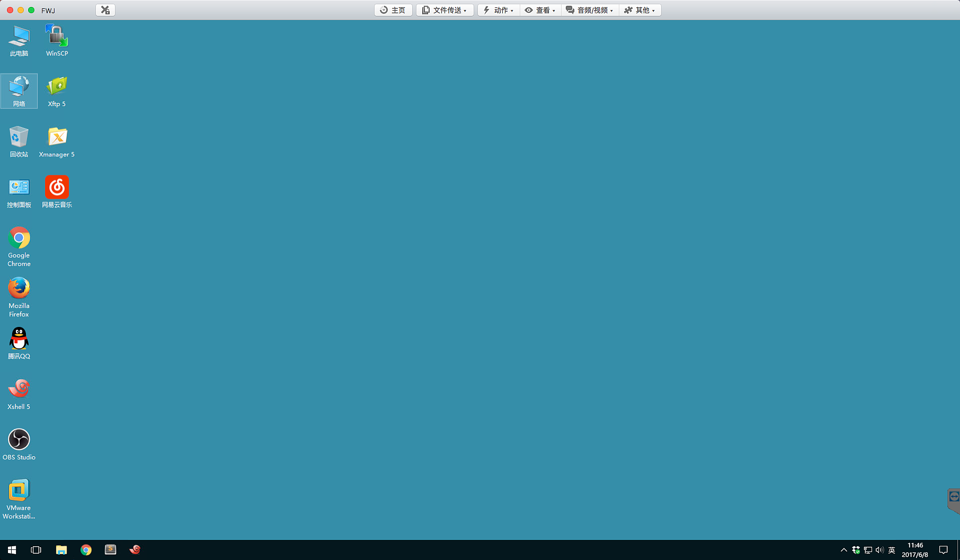Open the 查看 (view) menu
This screenshot has height=560, width=960.
click(x=540, y=10)
